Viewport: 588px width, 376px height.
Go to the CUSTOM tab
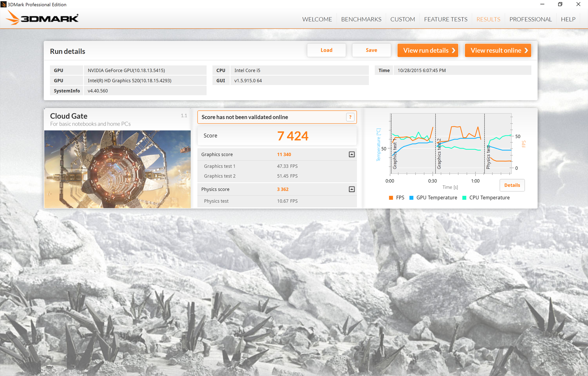(x=403, y=19)
